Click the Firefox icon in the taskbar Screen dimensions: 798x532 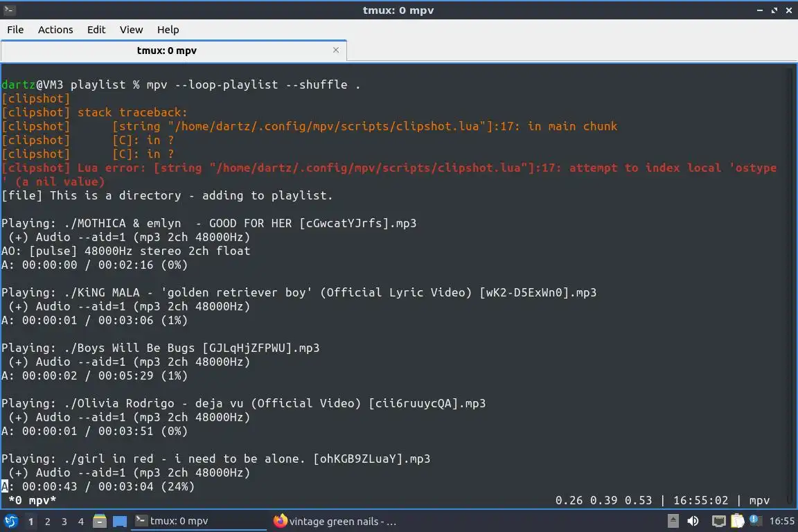280,521
